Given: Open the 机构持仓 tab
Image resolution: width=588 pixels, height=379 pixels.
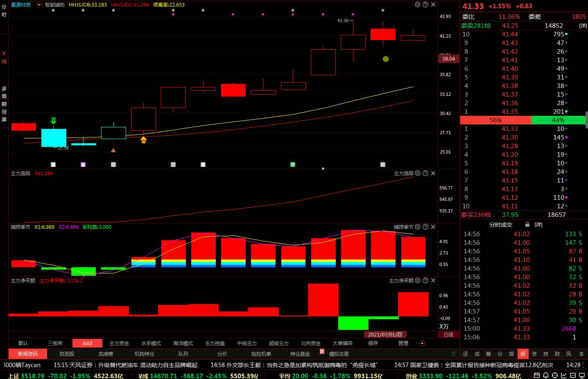Looking at the screenshot, I should [x=145, y=354].
